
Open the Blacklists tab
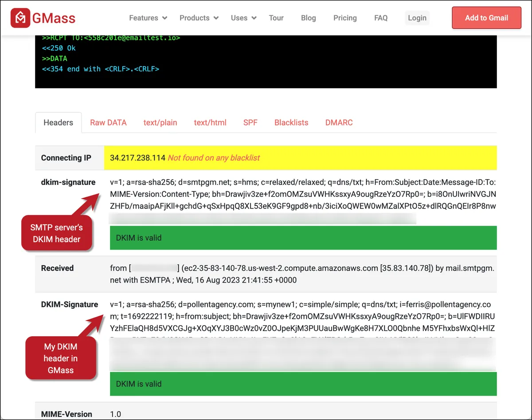click(291, 122)
